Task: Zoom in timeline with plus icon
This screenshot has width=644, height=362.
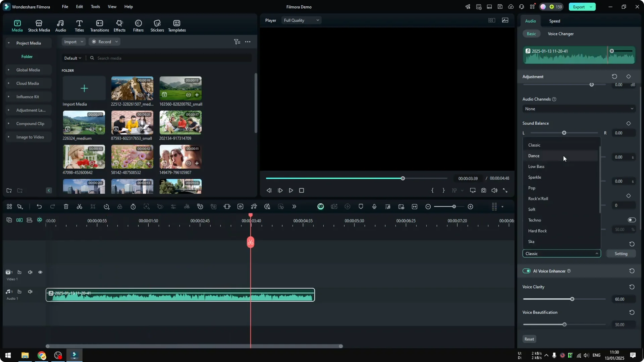Action: [471, 206]
